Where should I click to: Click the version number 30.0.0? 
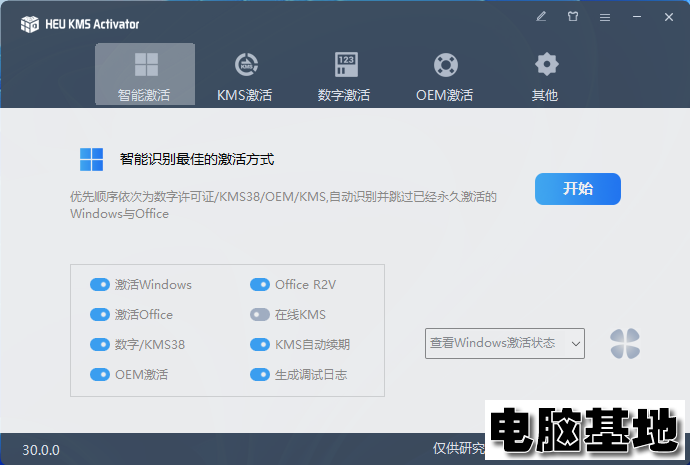tap(41, 450)
